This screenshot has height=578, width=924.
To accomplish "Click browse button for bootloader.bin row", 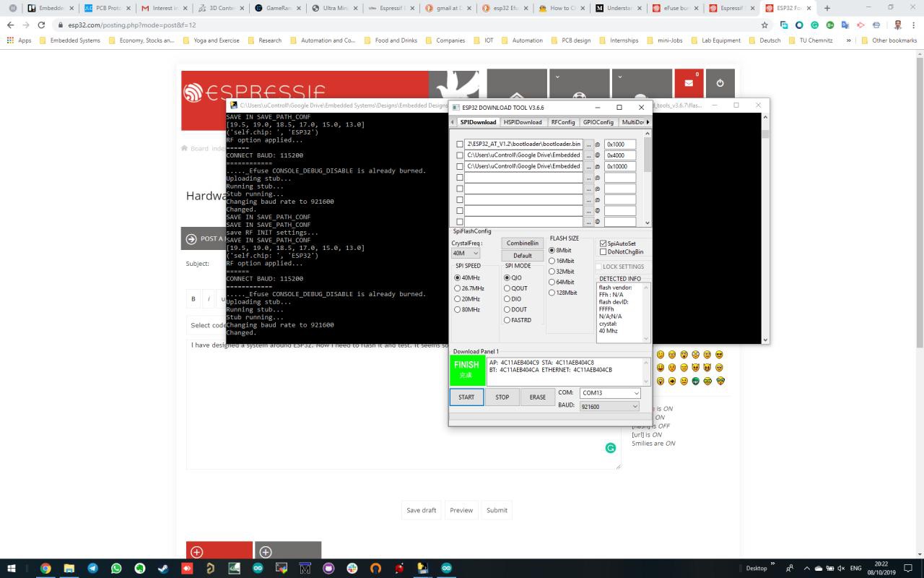I will point(589,144).
